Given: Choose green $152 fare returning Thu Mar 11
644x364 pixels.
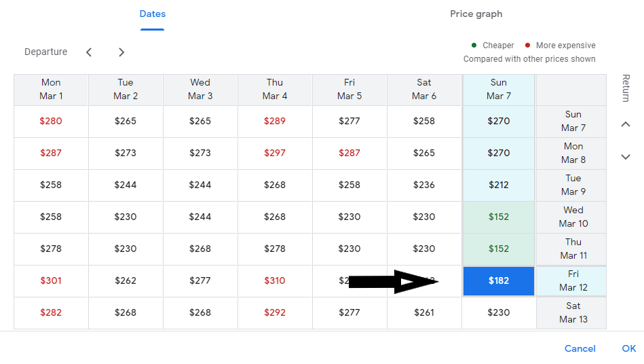Looking at the screenshot, I should pyautogui.click(x=499, y=249).
